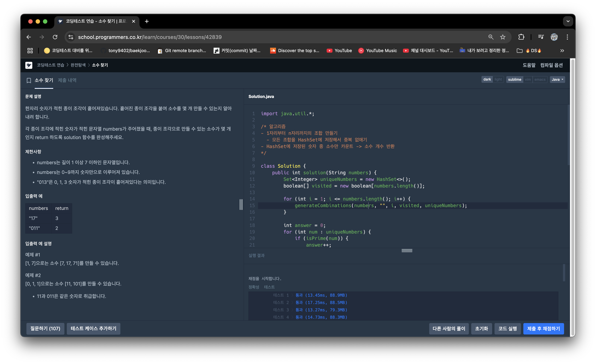Click 테스트 케이스 추가하기 add test case

(x=93, y=328)
